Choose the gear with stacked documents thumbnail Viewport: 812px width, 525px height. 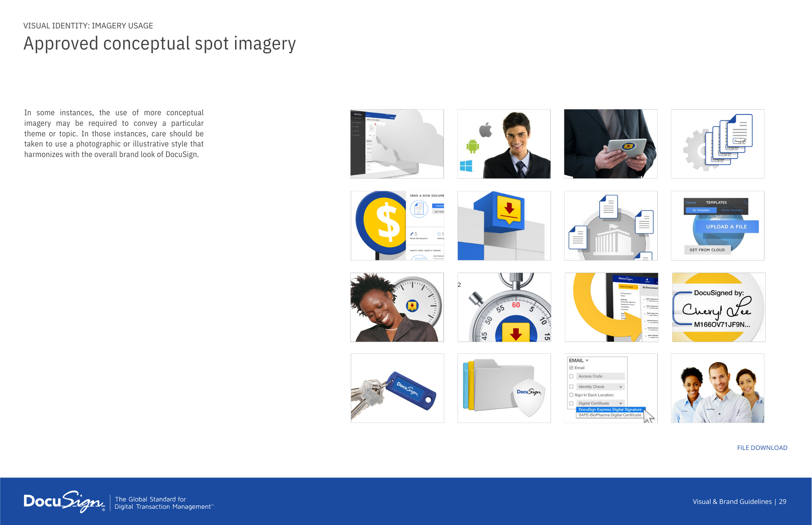[717, 144]
